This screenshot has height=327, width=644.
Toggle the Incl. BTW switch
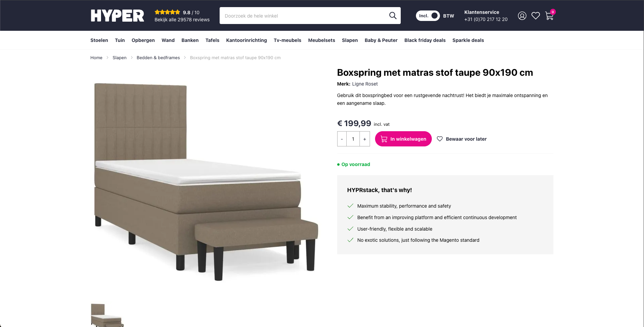point(428,16)
